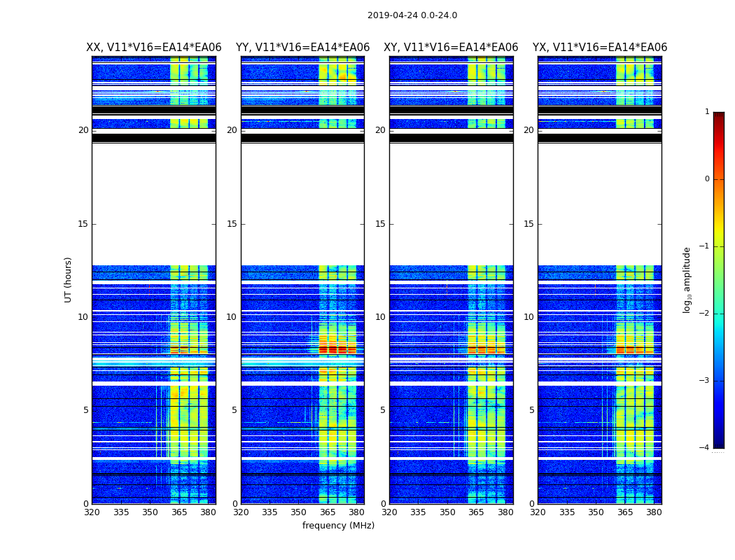The height and width of the screenshot is (560, 735).
Task: Click the dark red top of the colorbar
Action: [x=719, y=115]
